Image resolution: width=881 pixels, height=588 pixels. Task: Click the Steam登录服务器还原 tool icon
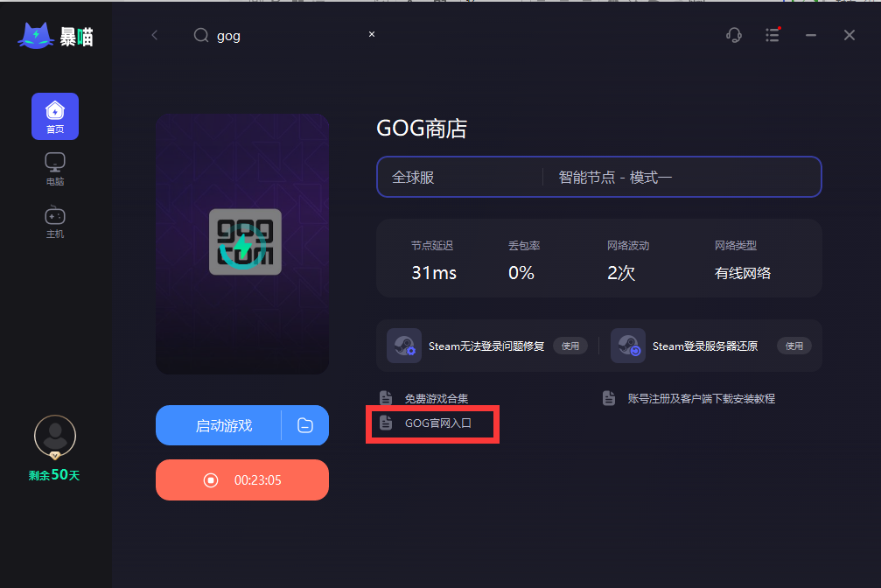pos(627,346)
